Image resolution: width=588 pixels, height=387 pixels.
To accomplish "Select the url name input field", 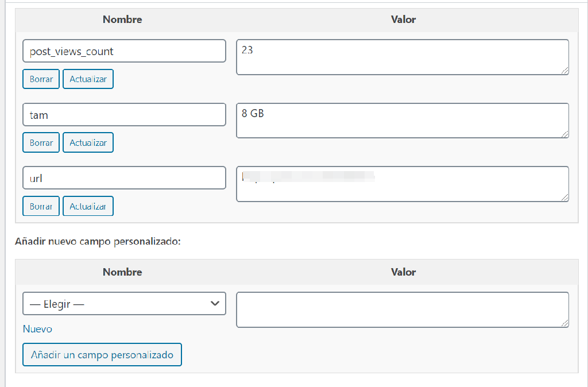I will tap(124, 178).
